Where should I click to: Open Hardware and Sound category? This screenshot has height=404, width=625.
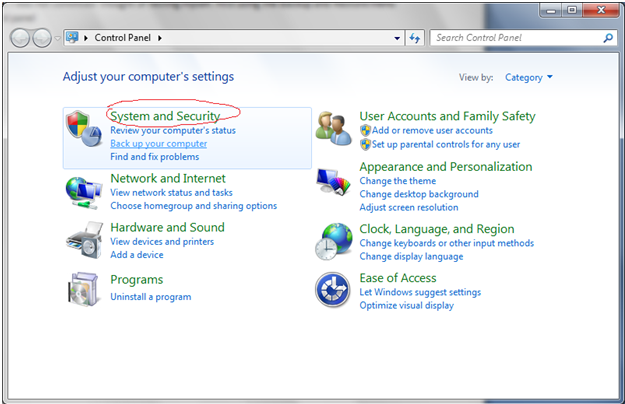click(x=167, y=227)
